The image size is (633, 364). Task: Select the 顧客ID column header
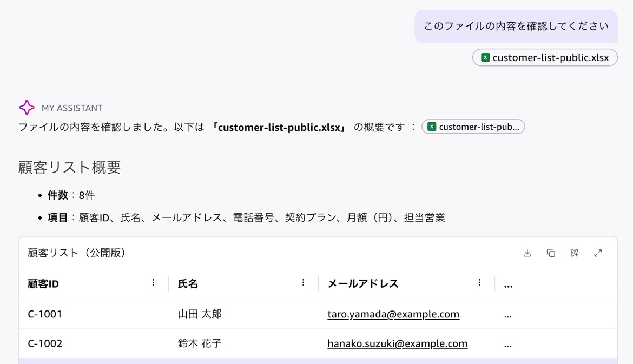[x=43, y=284]
